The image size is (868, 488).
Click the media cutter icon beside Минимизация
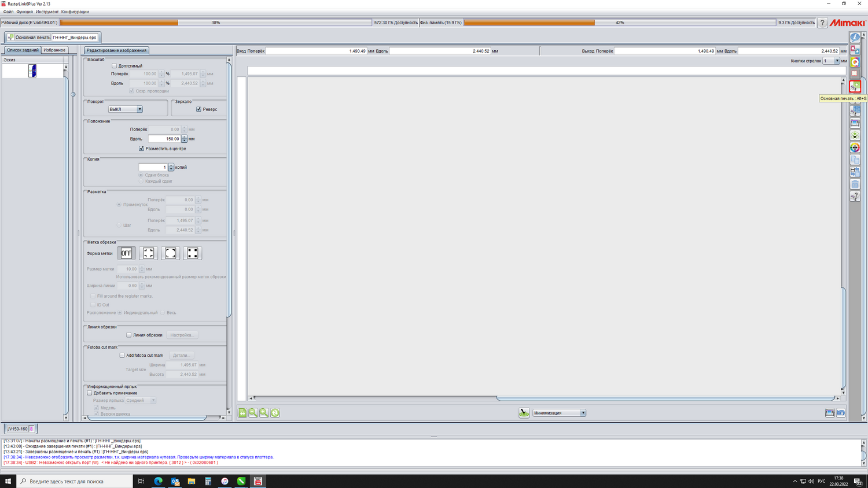pyautogui.click(x=524, y=413)
